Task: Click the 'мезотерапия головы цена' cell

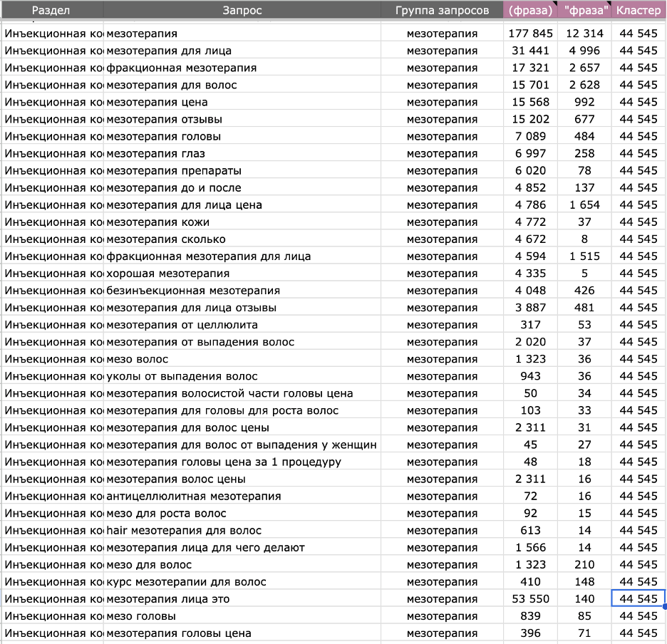Action: [242, 633]
